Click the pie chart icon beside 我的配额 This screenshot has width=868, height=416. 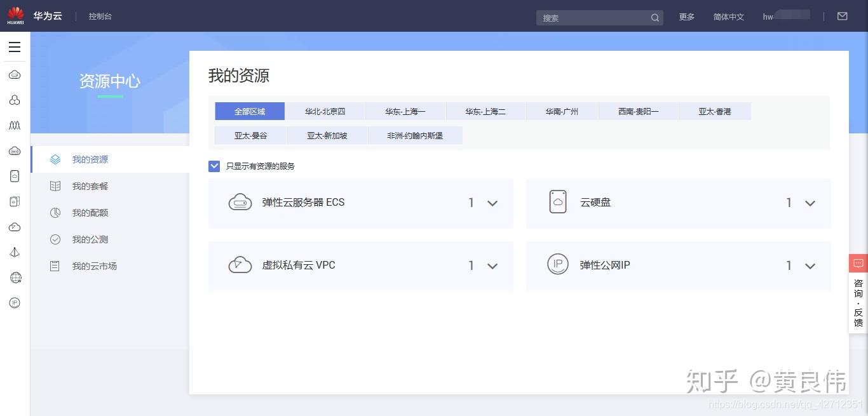tap(55, 213)
